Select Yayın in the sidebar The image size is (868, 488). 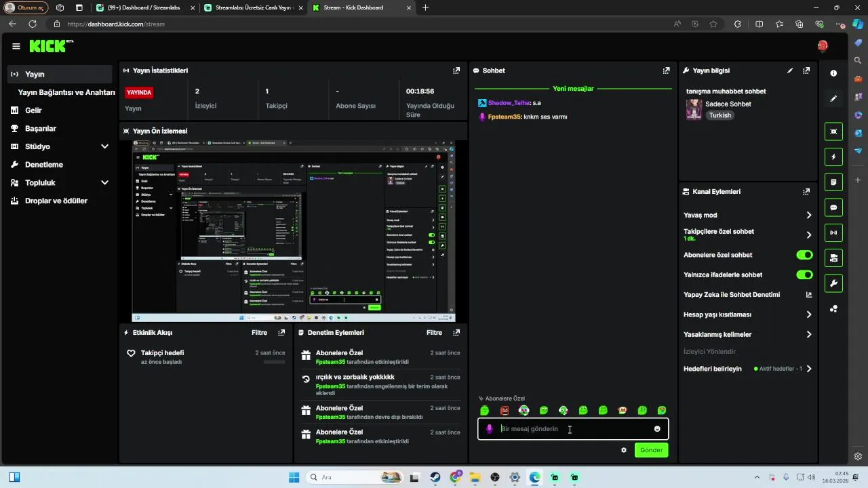[x=60, y=75]
